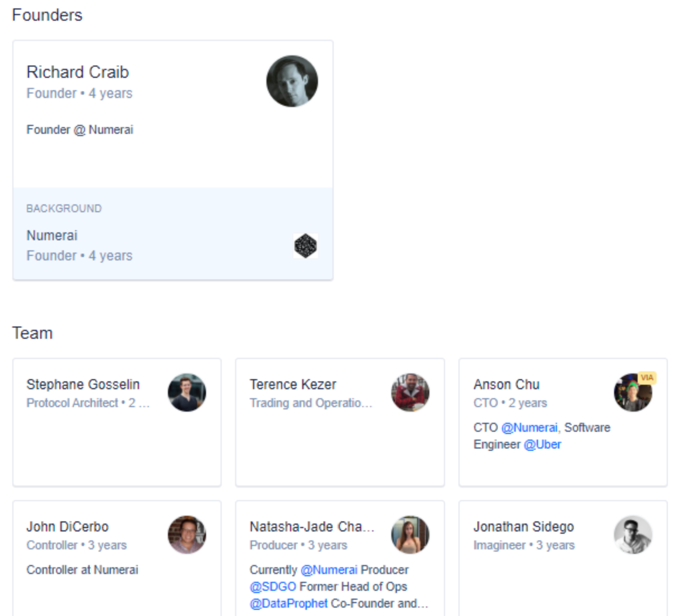Click the @Numerai link in Natasha-Jade's bio
The image size is (674, 616).
(329, 570)
